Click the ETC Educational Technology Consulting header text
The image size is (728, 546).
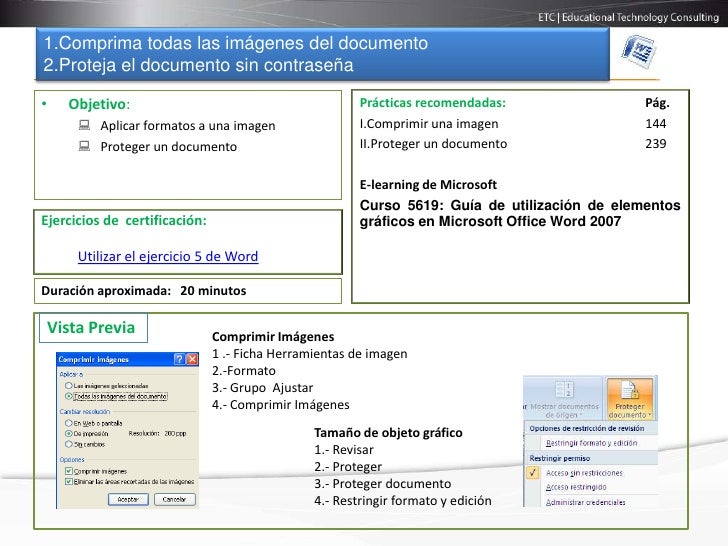point(628,17)
